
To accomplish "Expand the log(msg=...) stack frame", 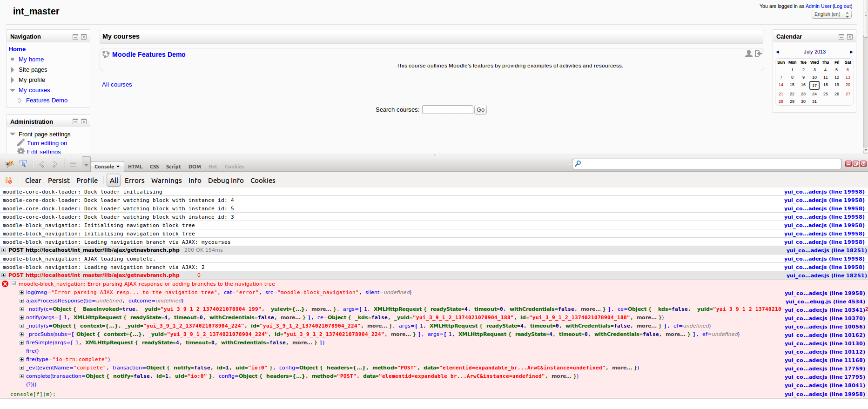I will (x=21, y=293).
